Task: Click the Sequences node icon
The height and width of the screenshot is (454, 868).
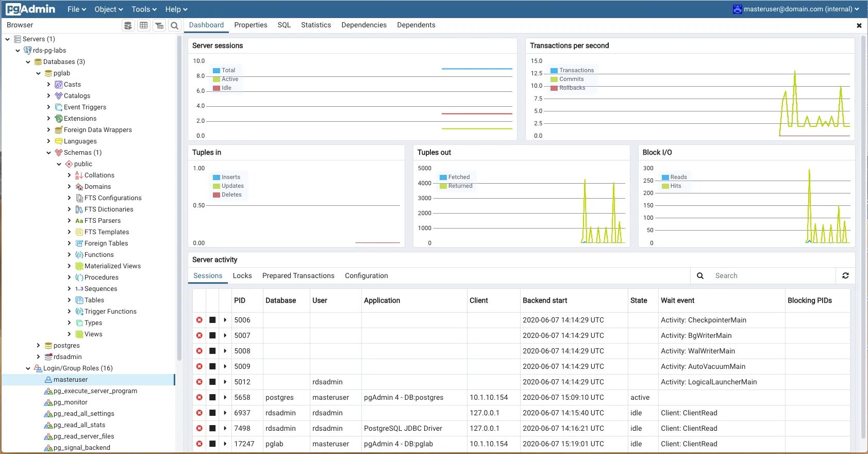Action: click(79, 289)
